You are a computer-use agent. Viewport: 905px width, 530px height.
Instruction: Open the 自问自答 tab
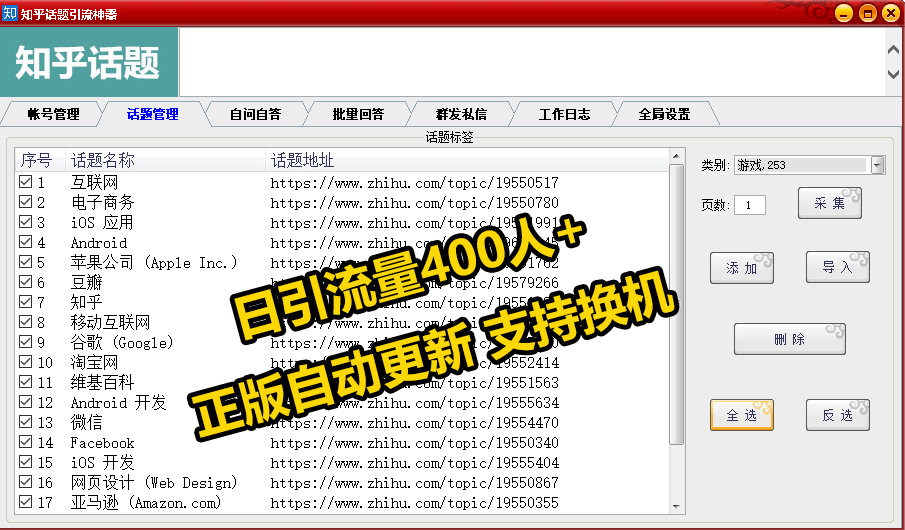[255, 114]
